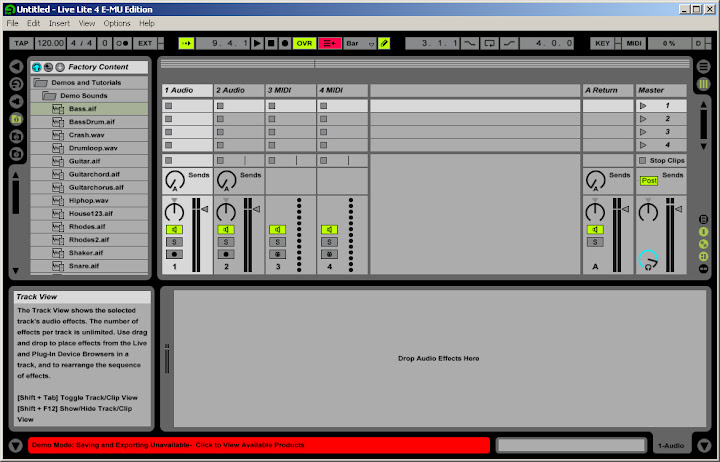The width and height of the screenshot is (720, 462).
Task: Select Snare.aif sample file
Action: [x=89, y=266]
